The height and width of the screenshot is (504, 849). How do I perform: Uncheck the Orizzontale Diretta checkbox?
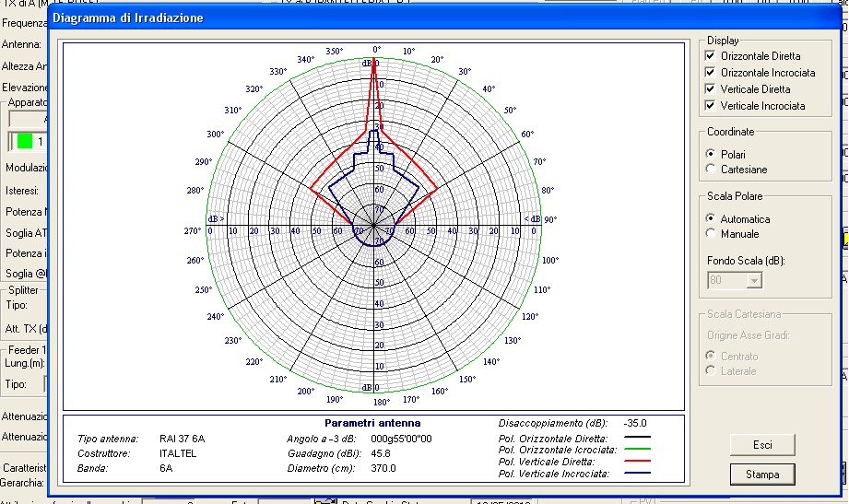(x=710, y=56)
